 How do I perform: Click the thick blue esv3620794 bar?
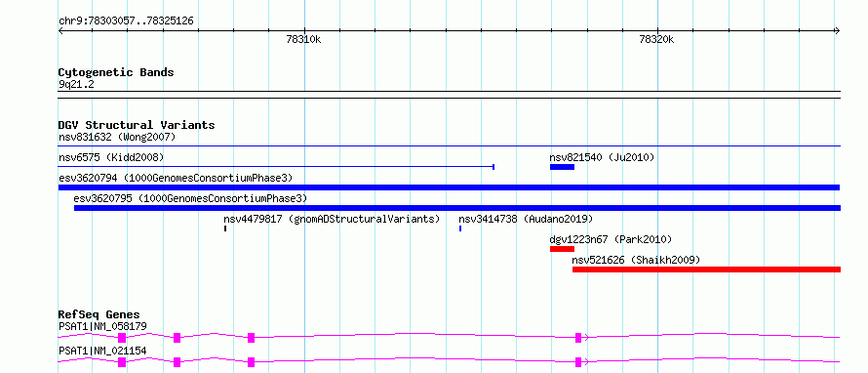(450, 187)
